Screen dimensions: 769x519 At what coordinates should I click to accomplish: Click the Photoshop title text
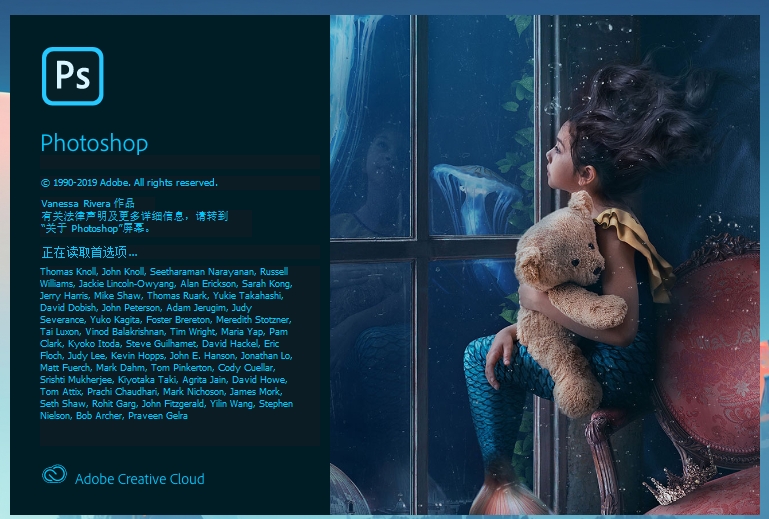click(94, 143)
